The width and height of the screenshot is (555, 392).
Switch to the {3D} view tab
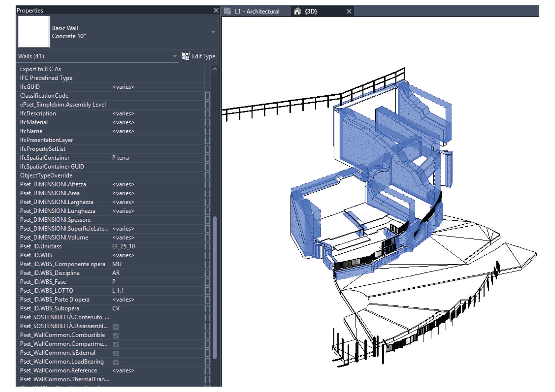pos(323,11)
